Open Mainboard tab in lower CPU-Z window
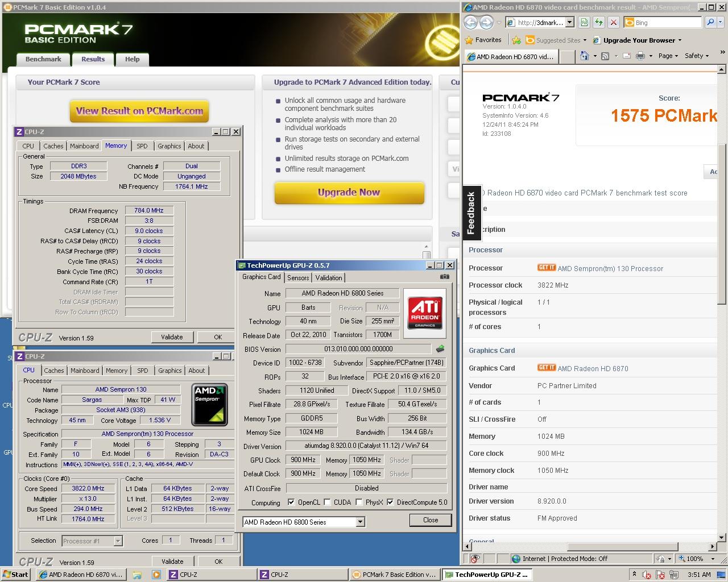Viewport: 728px width, 582px height. [85, 371]
